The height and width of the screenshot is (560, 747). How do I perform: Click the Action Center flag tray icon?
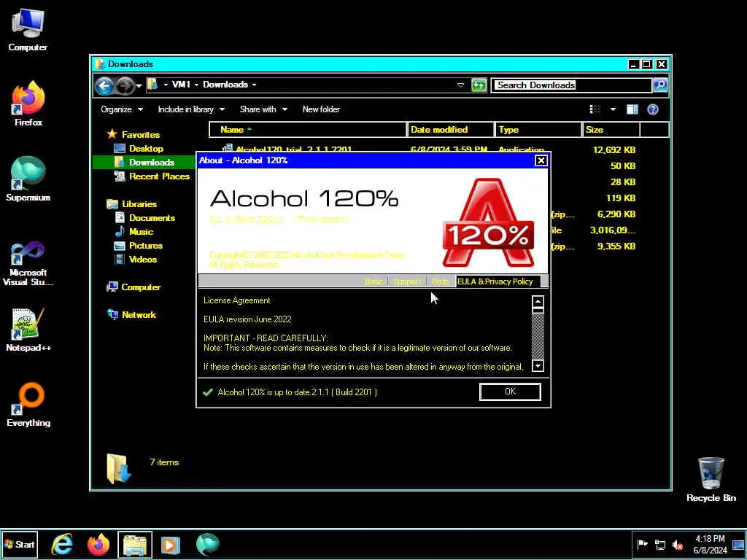pos(643,544)
